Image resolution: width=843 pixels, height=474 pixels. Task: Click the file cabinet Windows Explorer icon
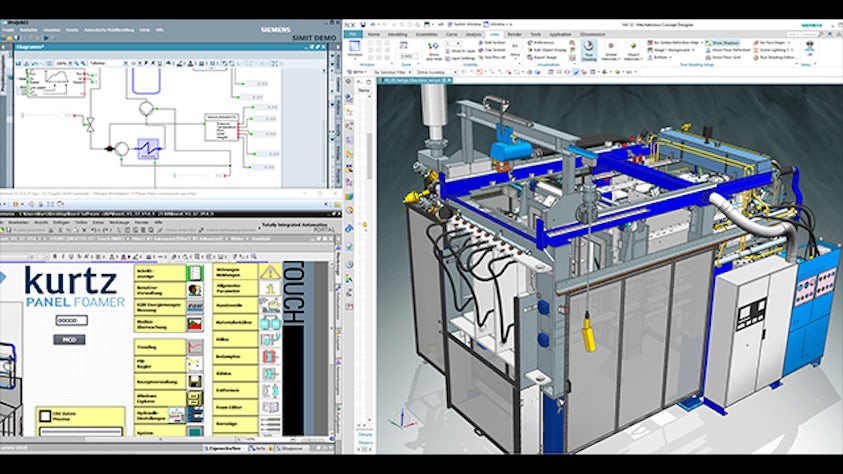195,399
